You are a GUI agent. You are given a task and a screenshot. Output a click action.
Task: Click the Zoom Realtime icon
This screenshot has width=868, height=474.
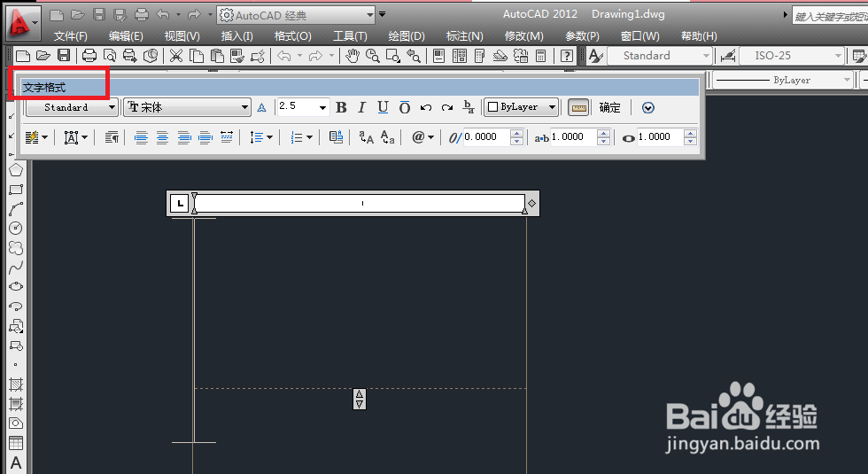click(x=373, y=55)
